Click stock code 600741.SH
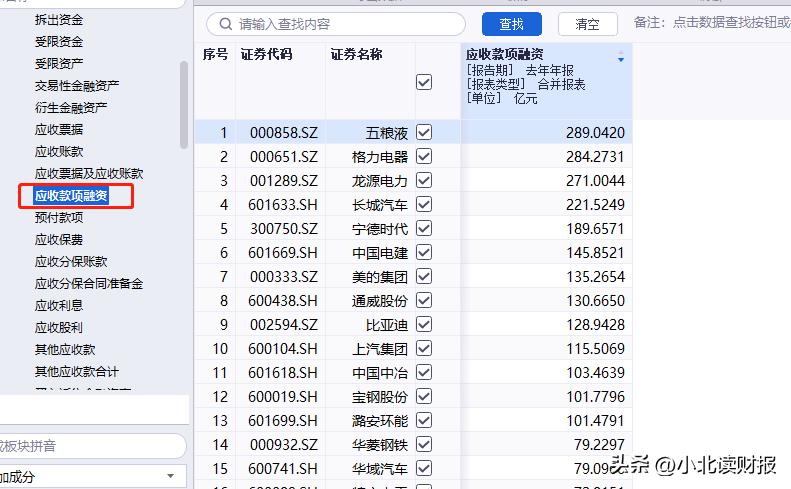This screenshot has height=489, width=791. 283,469
